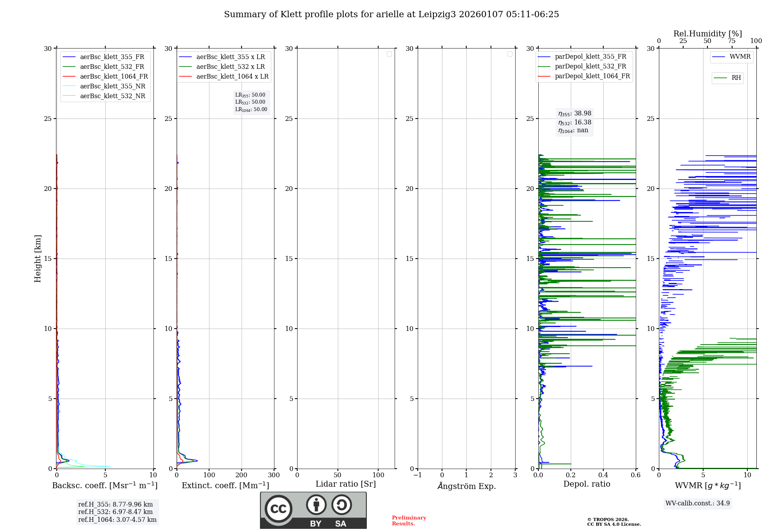The image size is (783, 532).
Task: Click the empty legend box in Ångström plot
Action: (x=510, y=54)
